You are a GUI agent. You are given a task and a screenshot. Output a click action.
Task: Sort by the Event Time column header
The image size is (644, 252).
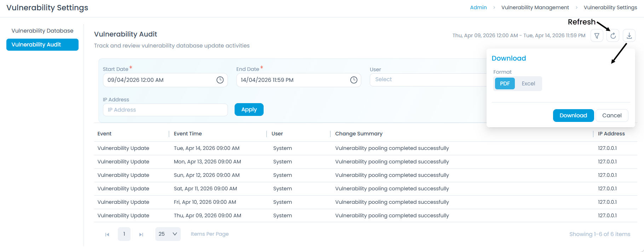pyautogui.click(x=188, y=134)
